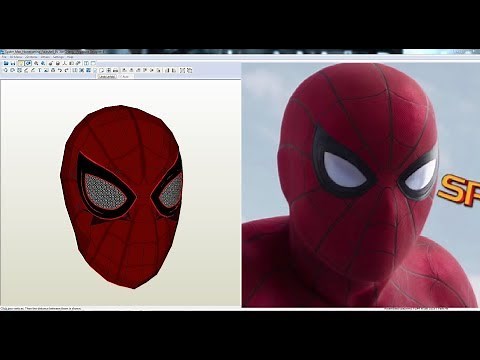Click the red 3D mask model in viewport
Screen dimensions: 480x360
[122, 197]
